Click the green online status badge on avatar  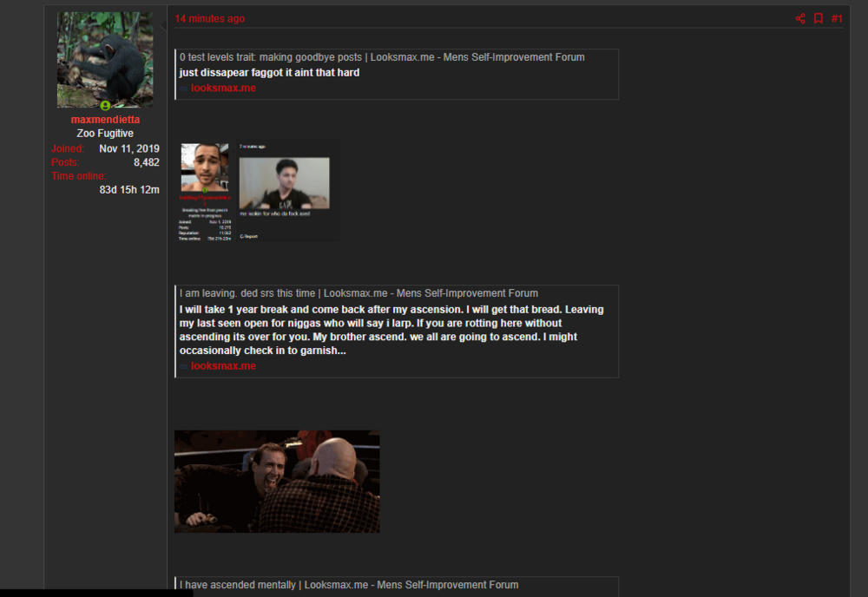pos(105,106)
